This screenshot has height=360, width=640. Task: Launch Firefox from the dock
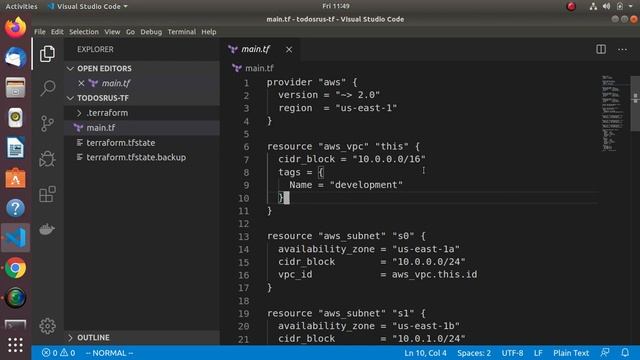16,28
